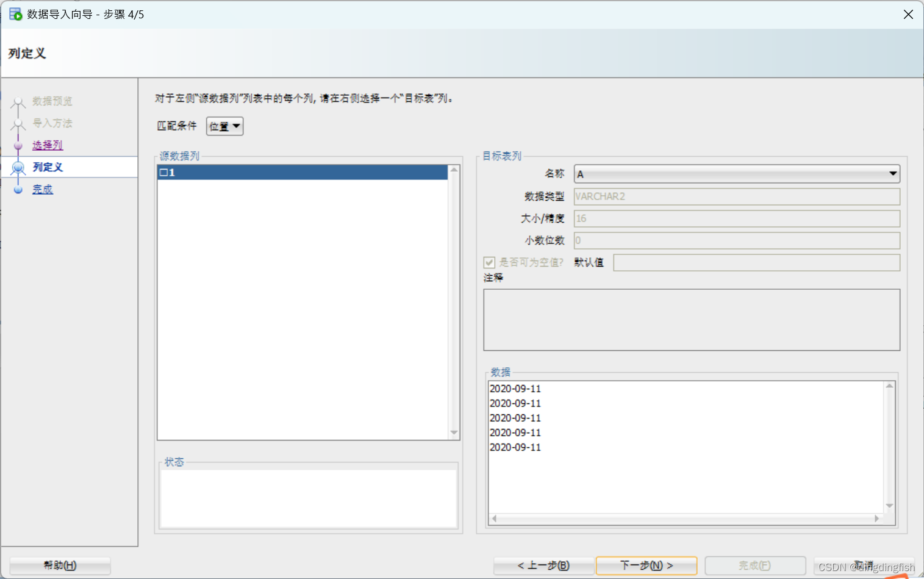
Task: Click the 数据预览 step node icon
Action: 18,101
